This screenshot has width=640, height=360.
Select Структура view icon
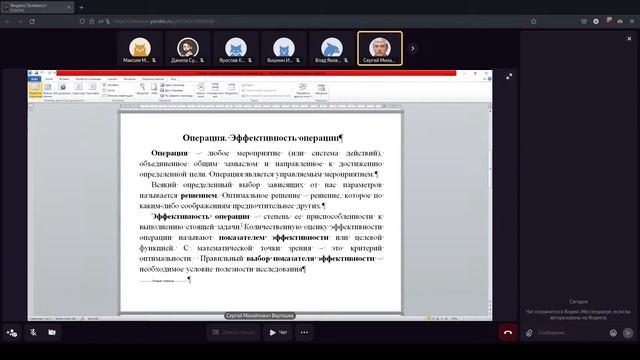tap(78, 89)
